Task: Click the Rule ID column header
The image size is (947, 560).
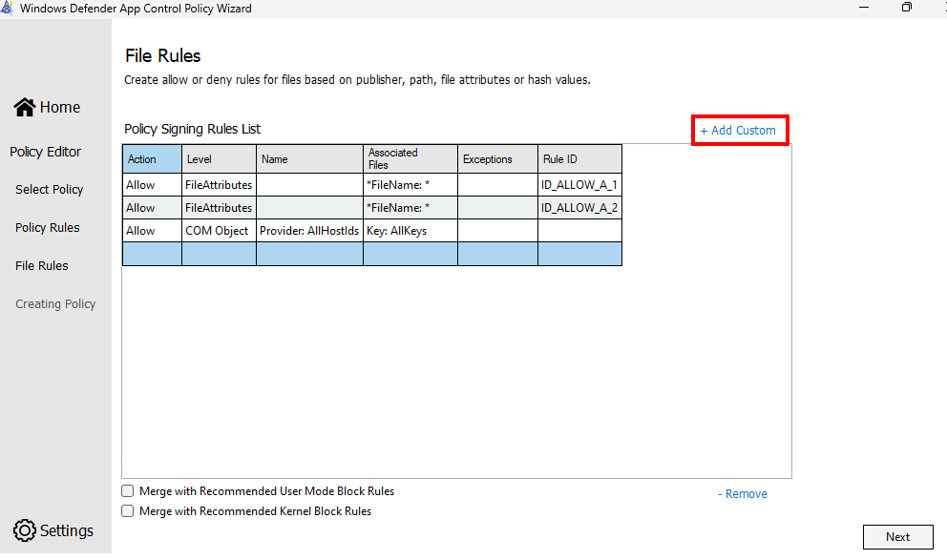Action: click(579, 159)
